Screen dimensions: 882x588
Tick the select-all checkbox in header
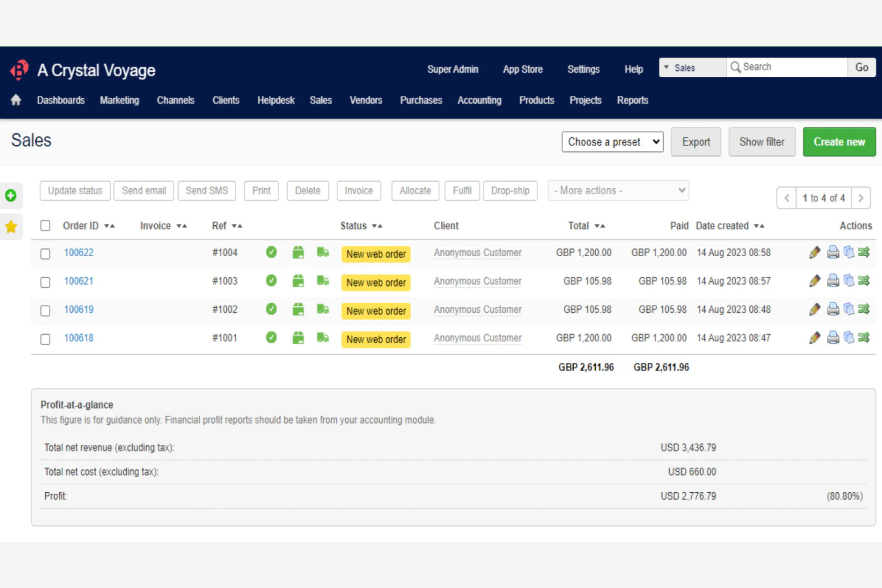tap(45, 226)
